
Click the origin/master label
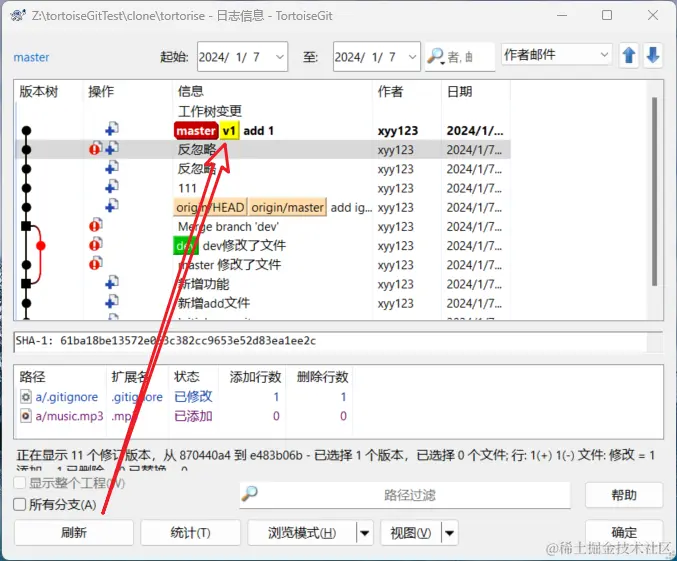(x=288, y=208)
